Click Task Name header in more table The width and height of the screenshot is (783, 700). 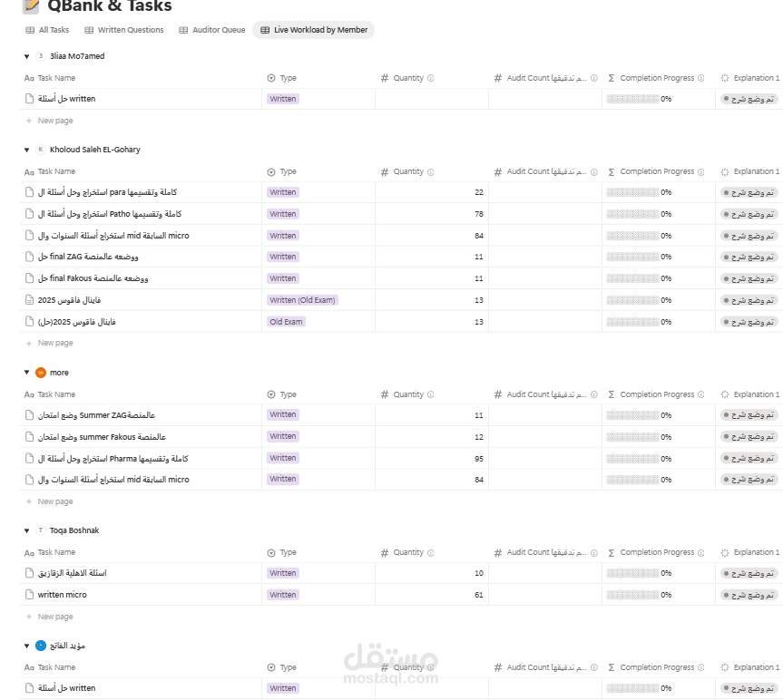point(50,394)
